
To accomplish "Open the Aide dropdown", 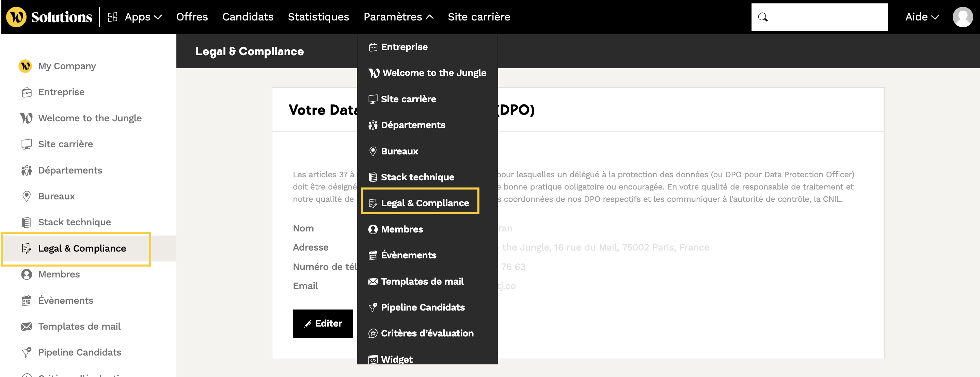I will click(922, 17).
